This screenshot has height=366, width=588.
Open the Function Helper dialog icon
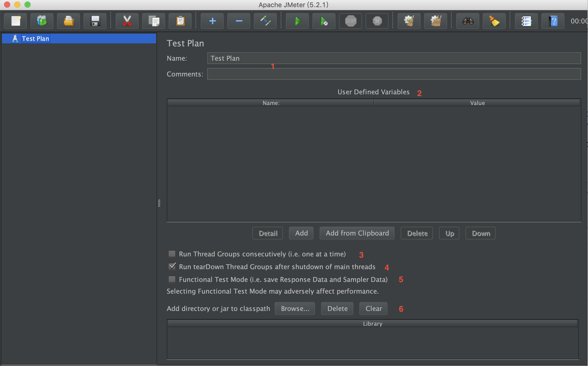point(526,21)
